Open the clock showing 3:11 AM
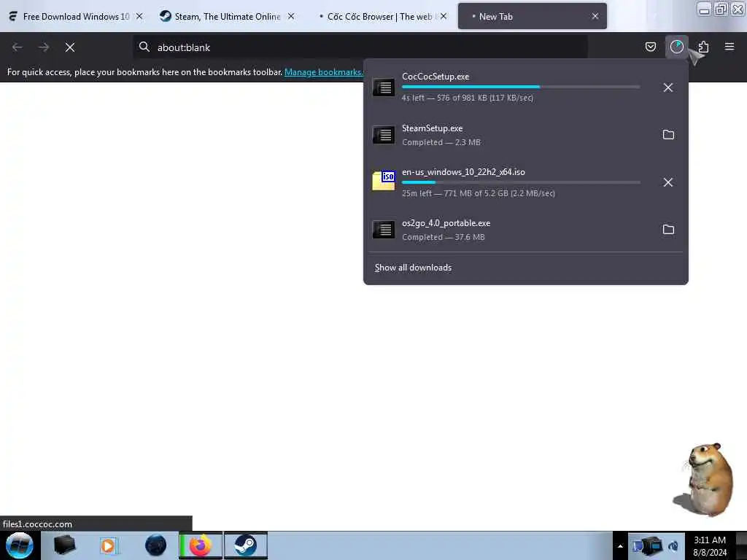Viewport: 747px width, 560px height. 710,546
